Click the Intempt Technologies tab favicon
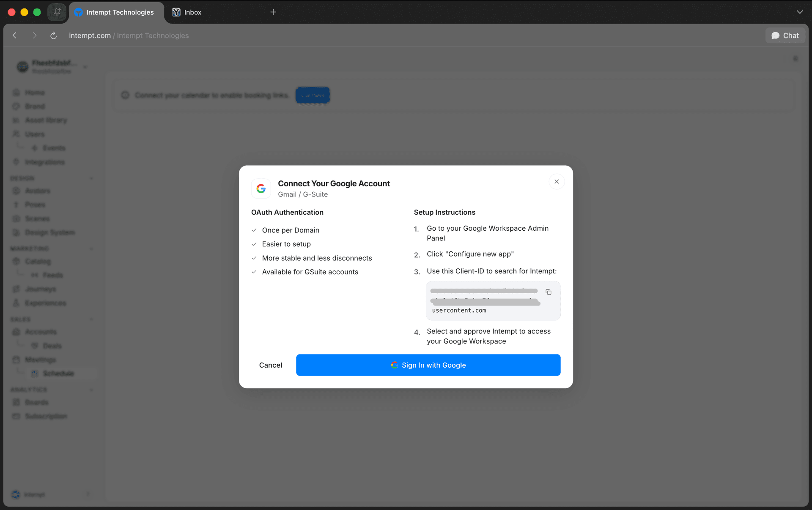Screen dimensions: 812x510 tap(78, 12)
